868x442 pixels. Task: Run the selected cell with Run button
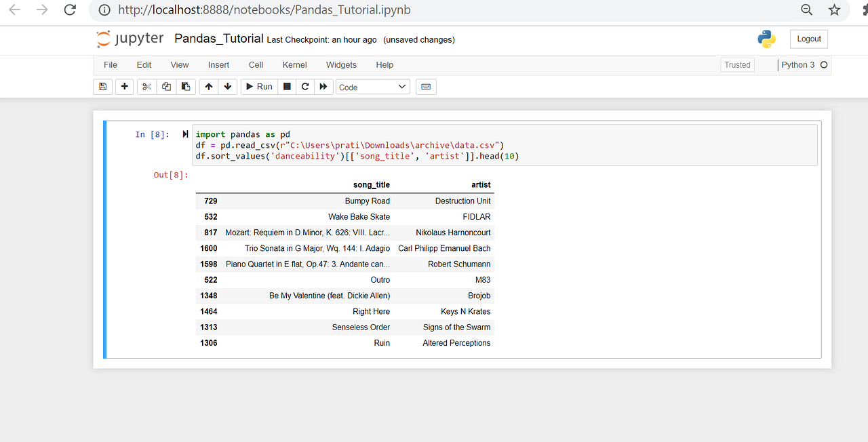click(x=258, y=86)
